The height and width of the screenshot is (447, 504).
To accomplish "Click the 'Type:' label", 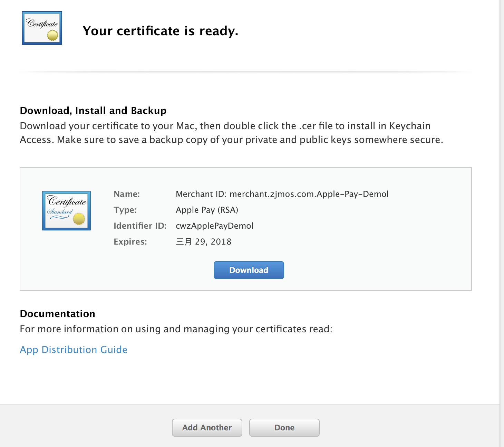I will point(125,210).
